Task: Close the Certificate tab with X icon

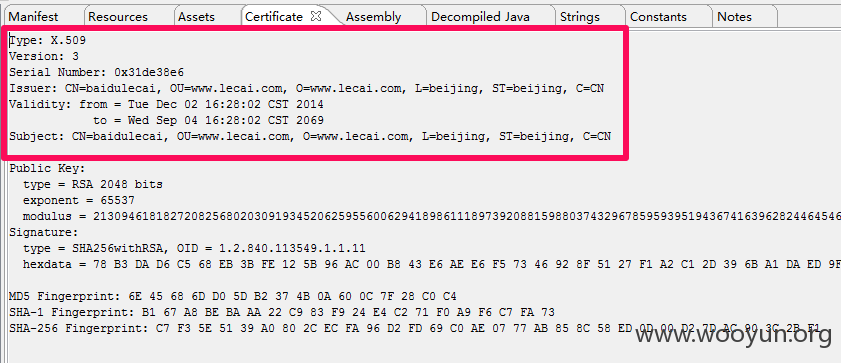Action: tap(316, 16)
